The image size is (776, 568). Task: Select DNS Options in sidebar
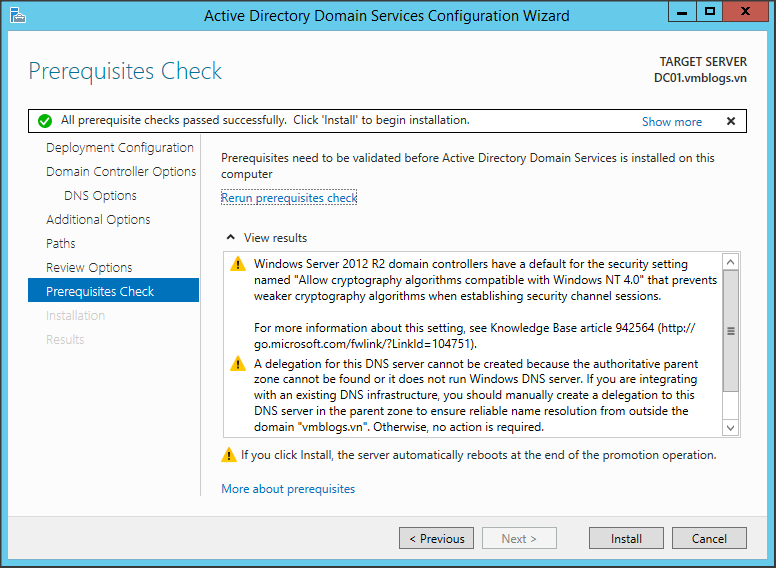point(100,195)
